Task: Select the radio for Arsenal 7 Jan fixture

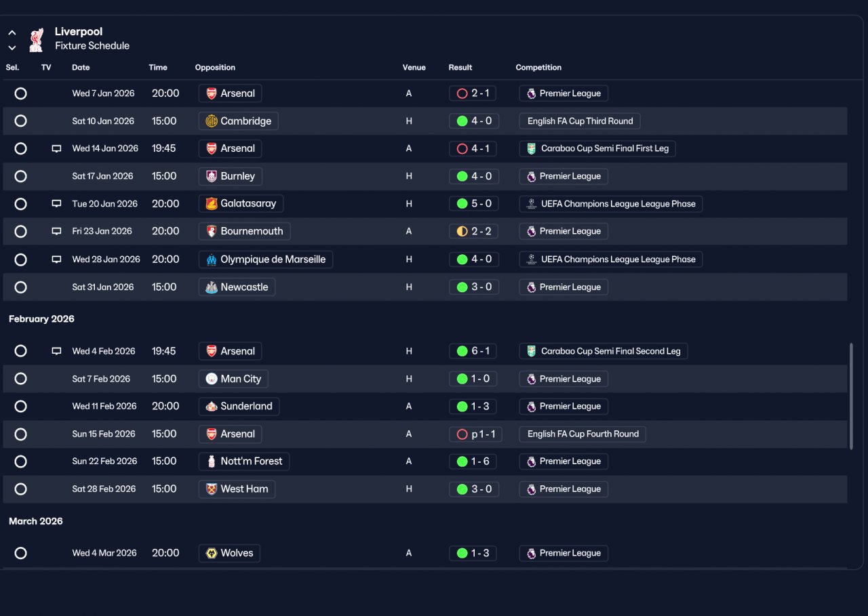Action: point(20,94)
